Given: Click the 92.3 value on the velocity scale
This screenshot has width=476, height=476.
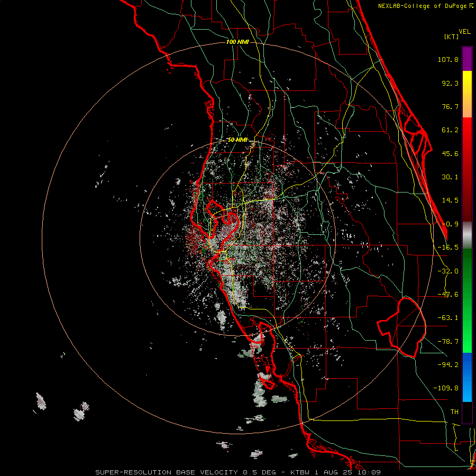Looking at the screenshot, I should click(x=450, y=83).
